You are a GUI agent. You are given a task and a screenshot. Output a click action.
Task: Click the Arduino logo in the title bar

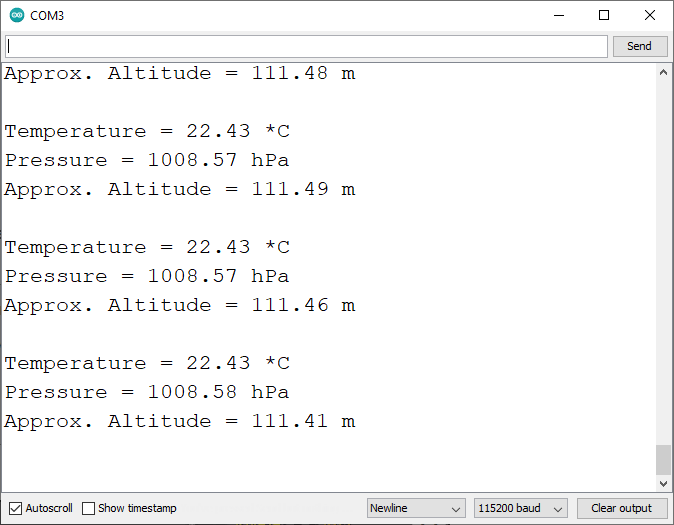(17, 16)
